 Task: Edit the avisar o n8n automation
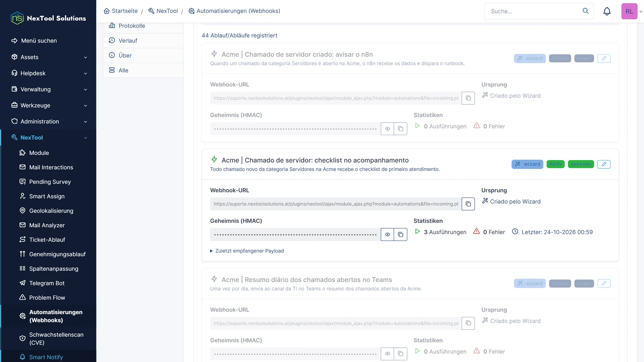click(604, 58)
